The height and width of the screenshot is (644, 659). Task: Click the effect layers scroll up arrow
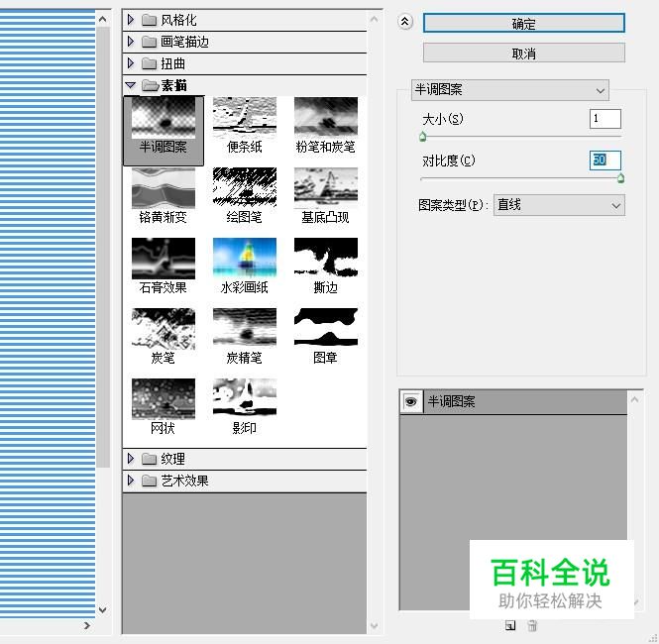coord(634,399)
